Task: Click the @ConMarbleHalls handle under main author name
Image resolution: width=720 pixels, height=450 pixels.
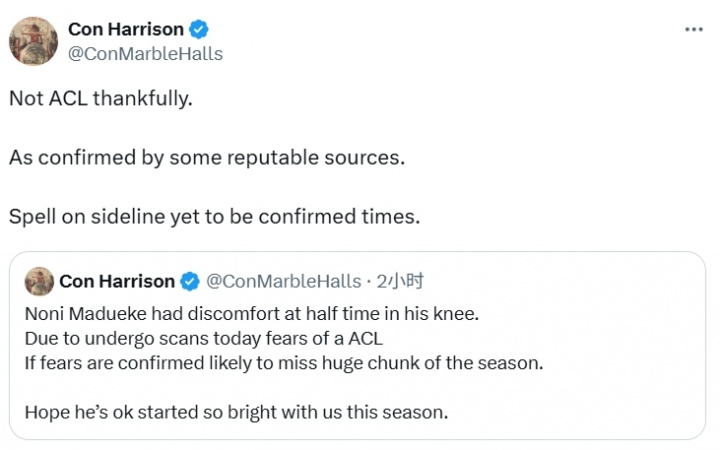Action: click(x=144, y=54)
